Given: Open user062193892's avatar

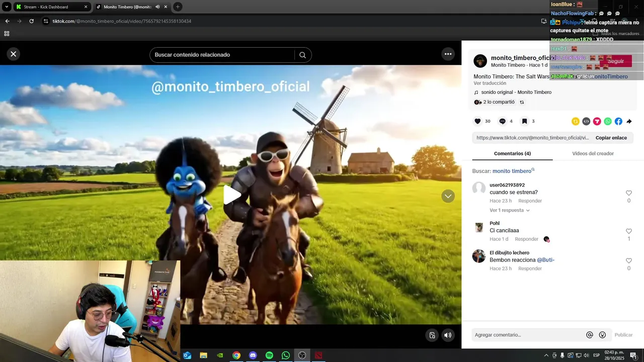Looking at the screenshot, I should point(478,189).
